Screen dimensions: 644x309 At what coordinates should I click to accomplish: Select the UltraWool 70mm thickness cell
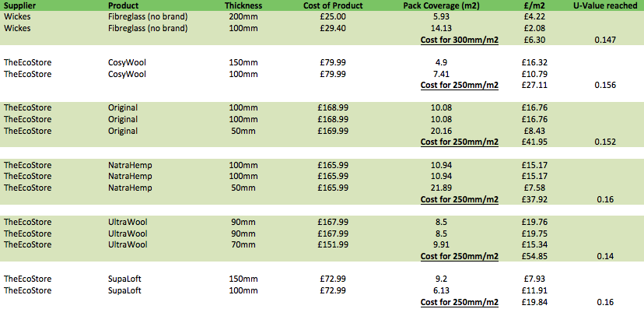point(243,245)
